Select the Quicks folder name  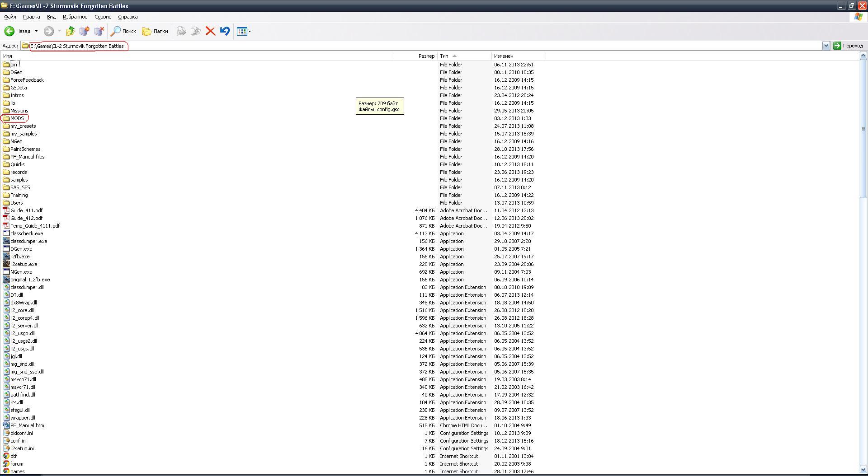click(x=18, y=164)
